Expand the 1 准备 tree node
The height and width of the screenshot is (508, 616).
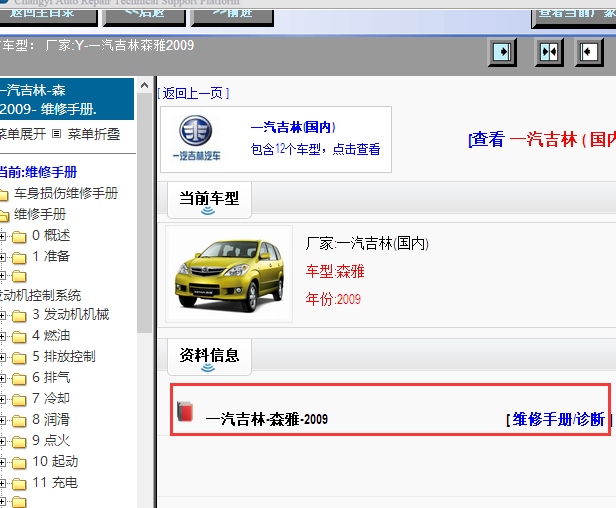[2, 258]
